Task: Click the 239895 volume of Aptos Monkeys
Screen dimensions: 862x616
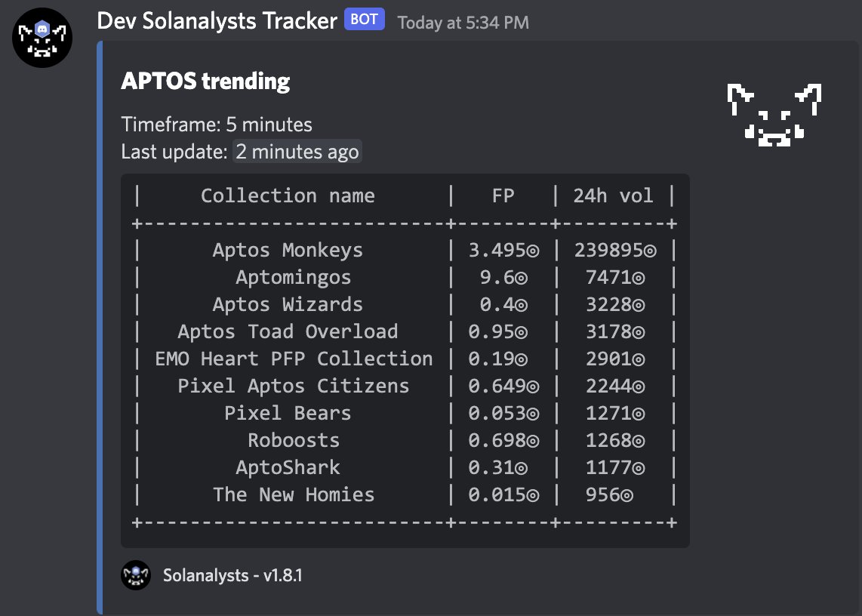Action: pyautogui.click(x=615, y=251)
